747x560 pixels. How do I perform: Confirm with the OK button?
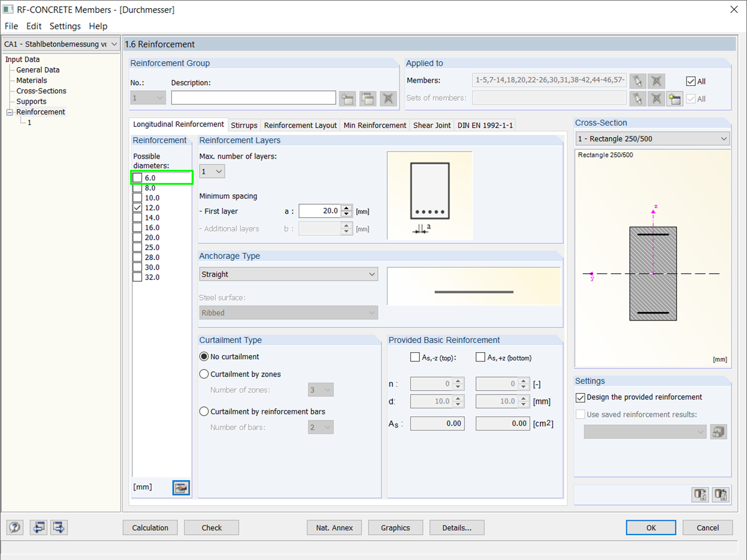click(651, 528)
